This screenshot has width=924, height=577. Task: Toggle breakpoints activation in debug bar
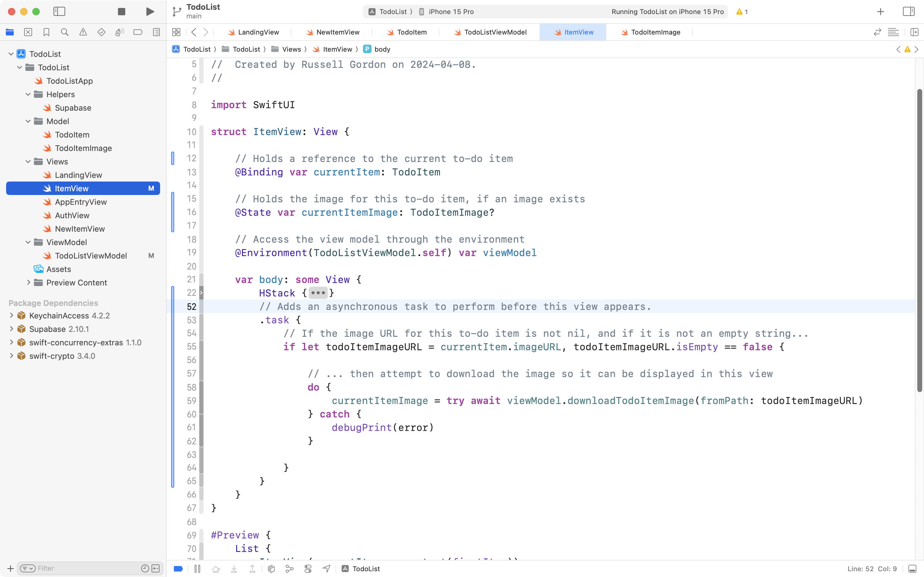pos(178,568)
